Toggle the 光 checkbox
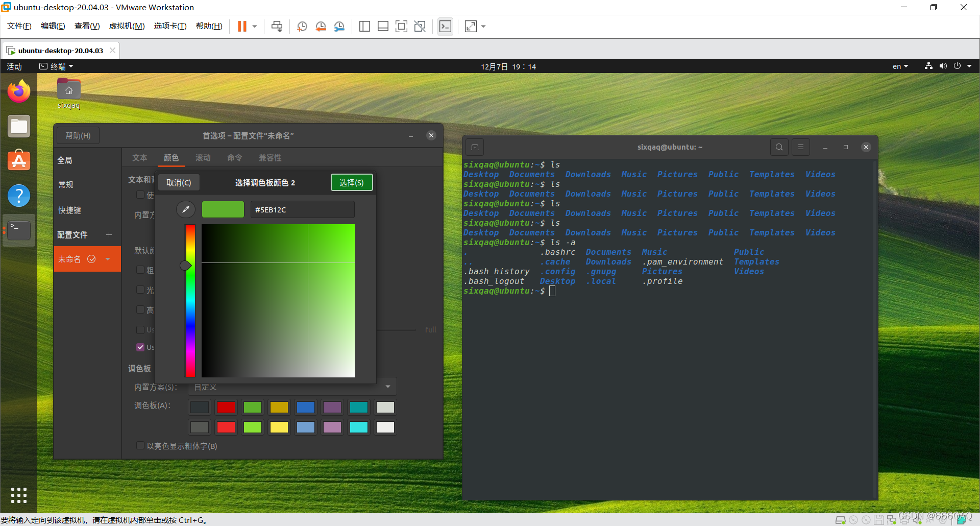Screen dimensions: 980x526 pos(140,290)
